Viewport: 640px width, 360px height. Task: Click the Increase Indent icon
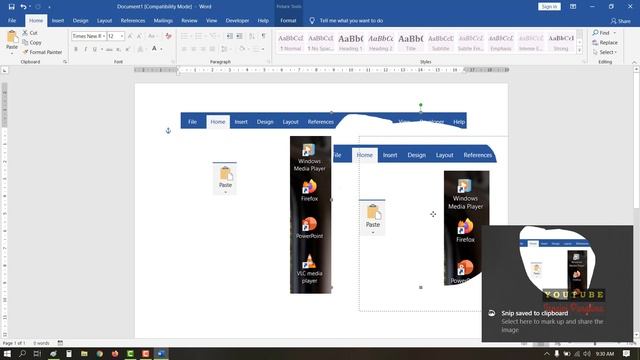(239, 36)
